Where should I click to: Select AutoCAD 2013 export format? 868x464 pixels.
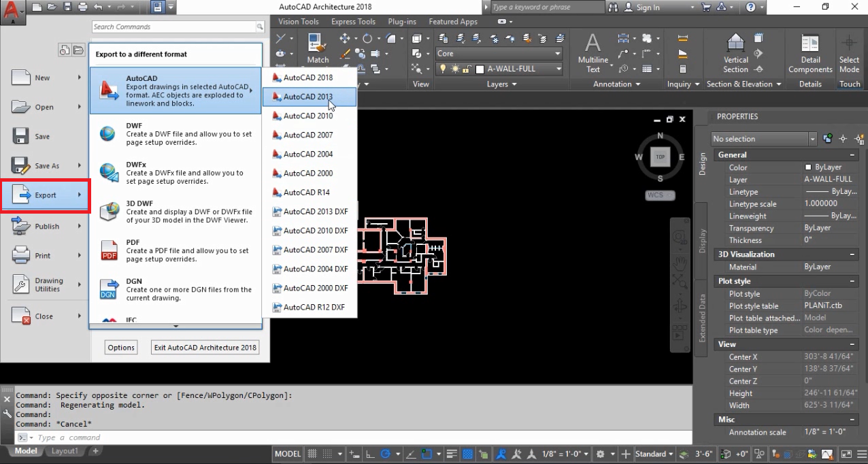click(310, 97)
